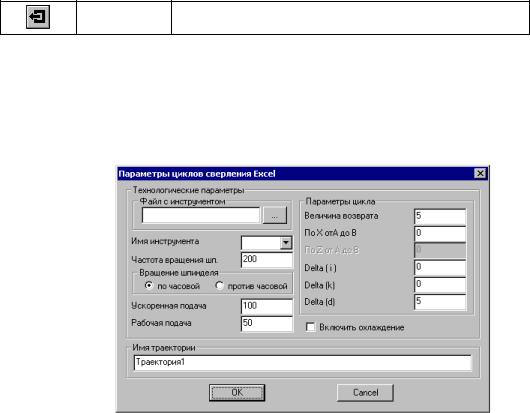Confirm dialog with OK button
Screen dimensions: 530x413
(x=237, y=392)
